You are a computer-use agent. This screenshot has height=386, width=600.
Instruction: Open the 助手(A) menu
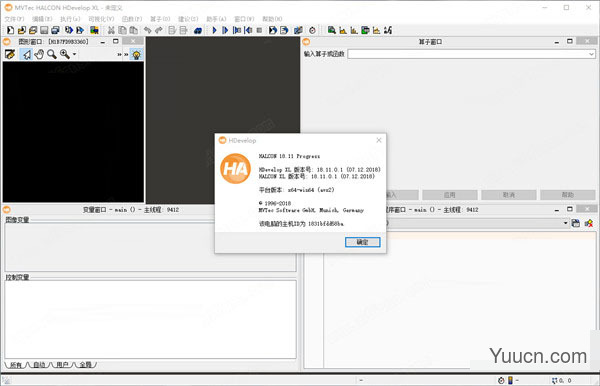[x=216, y=19]
